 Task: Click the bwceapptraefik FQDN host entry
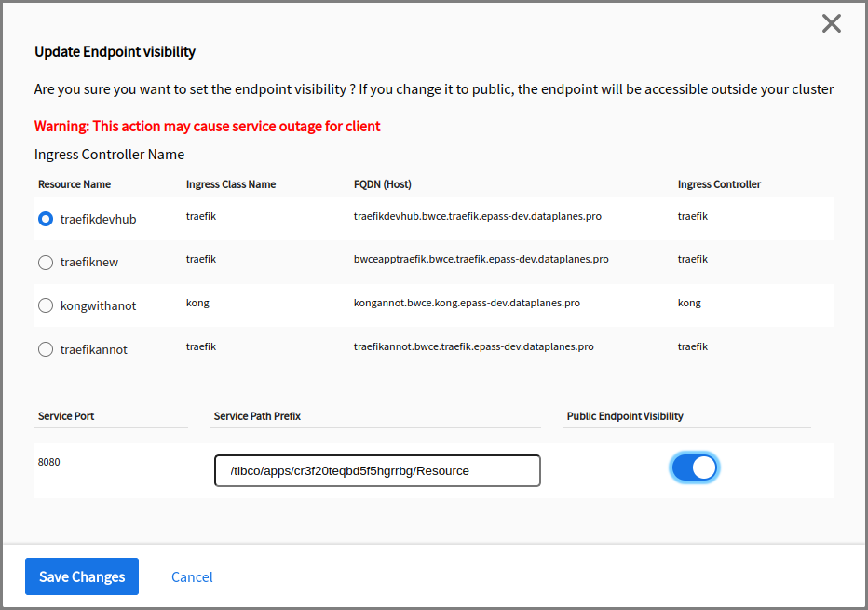click(x=481, y=259)
